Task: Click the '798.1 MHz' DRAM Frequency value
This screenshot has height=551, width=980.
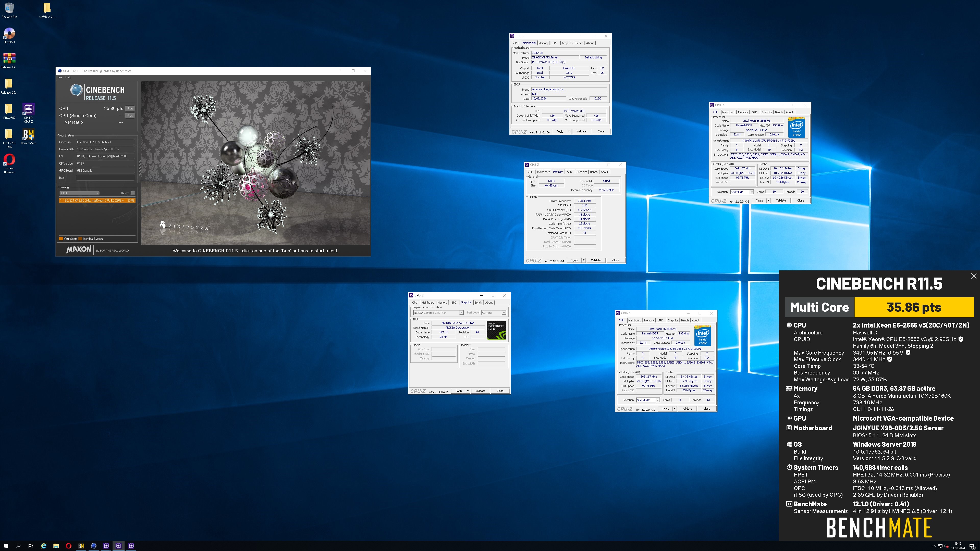Action: (x=585, y=201)
